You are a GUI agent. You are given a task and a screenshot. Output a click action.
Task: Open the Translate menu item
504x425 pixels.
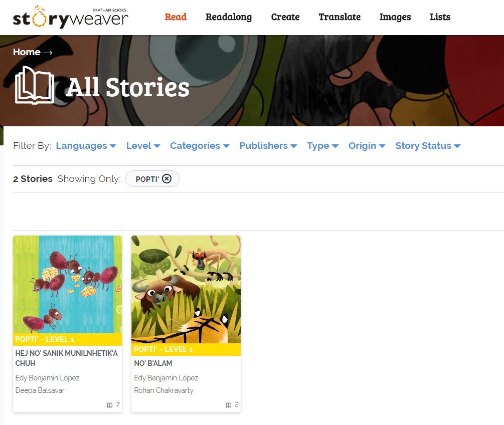tap(340, 17)
